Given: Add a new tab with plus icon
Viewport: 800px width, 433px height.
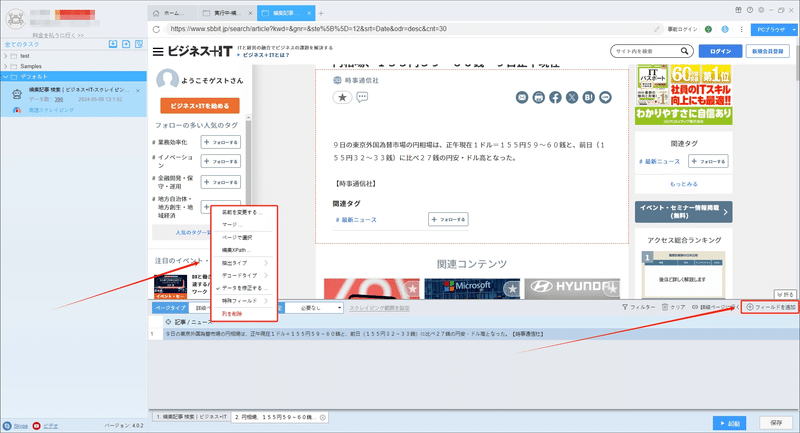Looking at the screenshot, I should (321, 13).
